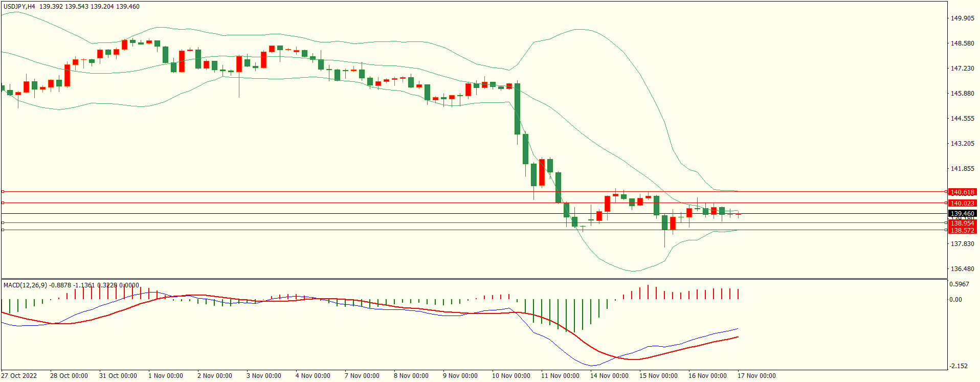Click the 1 Nov 00:00 date label
The width and height of the screenshot is (980, 382).
pos(166,376)
